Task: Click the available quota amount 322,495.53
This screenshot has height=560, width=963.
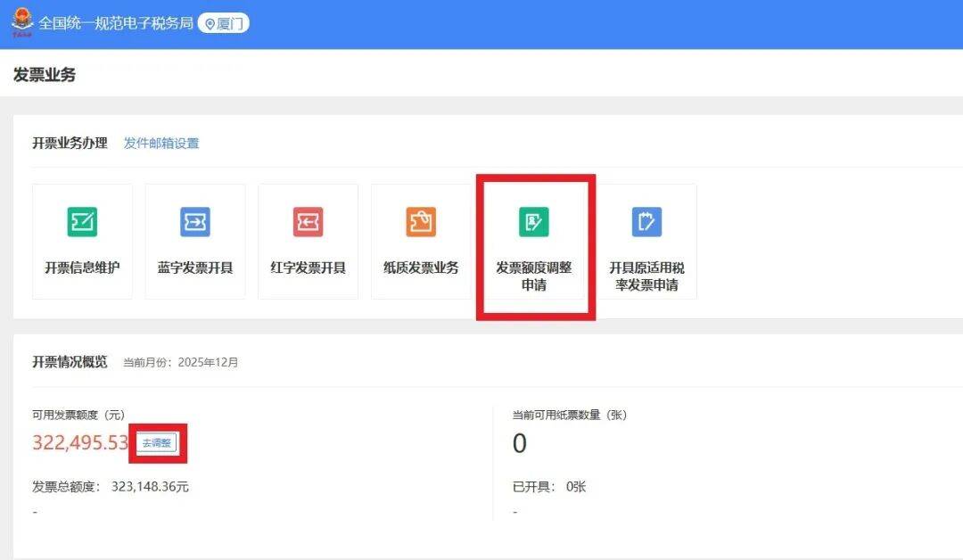Action: (80, 442)
